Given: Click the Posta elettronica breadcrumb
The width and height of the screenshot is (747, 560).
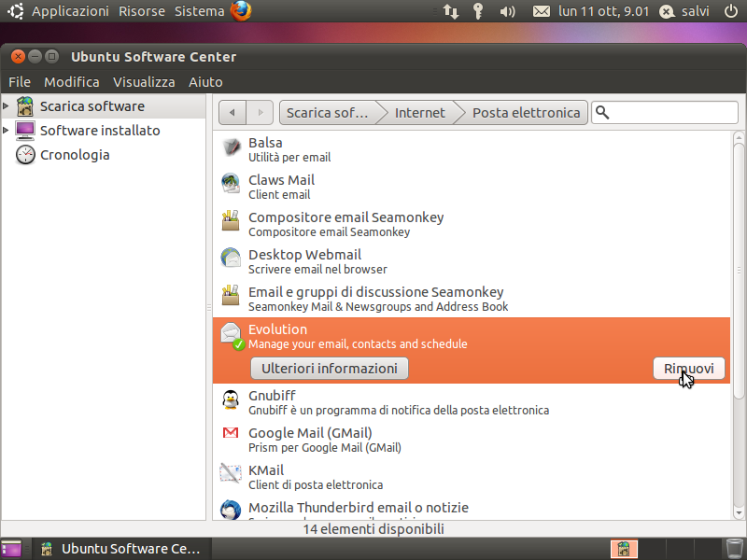Looking at the screenshot, I should (526, 113).
